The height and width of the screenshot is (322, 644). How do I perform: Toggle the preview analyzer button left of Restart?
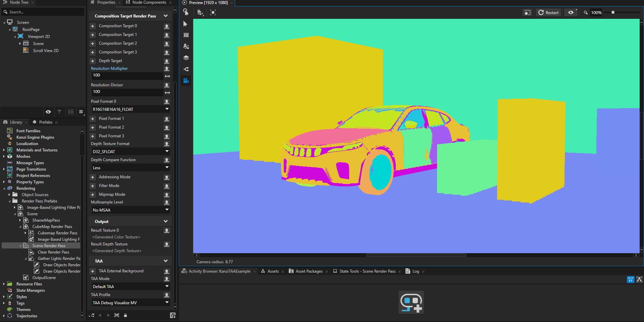tap(527, 12)
